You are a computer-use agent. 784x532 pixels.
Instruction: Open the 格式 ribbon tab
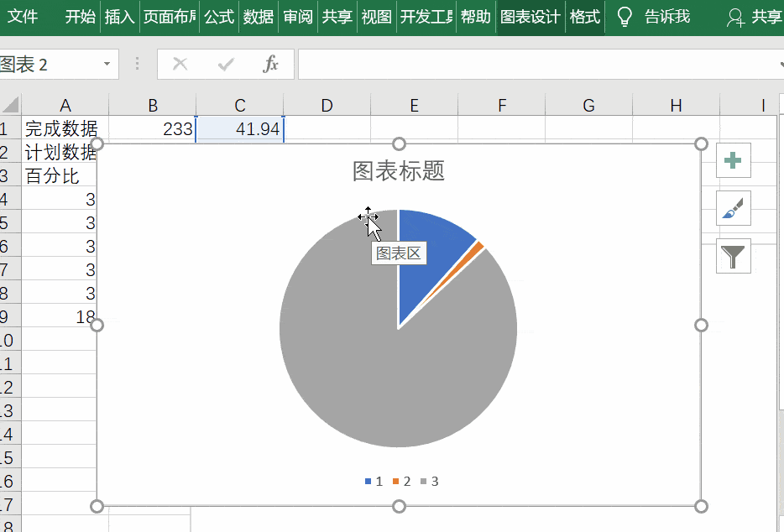[x=583, y=17]
